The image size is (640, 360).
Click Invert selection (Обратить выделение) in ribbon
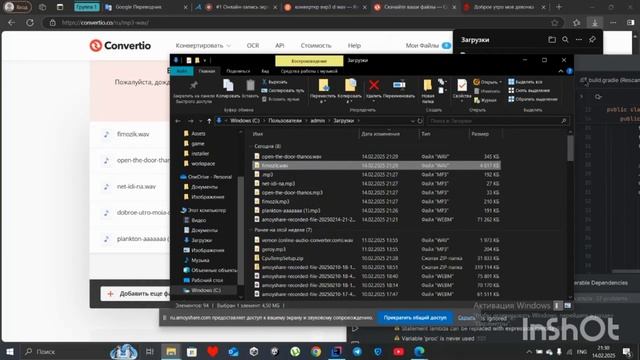click(x=533, y=99)
